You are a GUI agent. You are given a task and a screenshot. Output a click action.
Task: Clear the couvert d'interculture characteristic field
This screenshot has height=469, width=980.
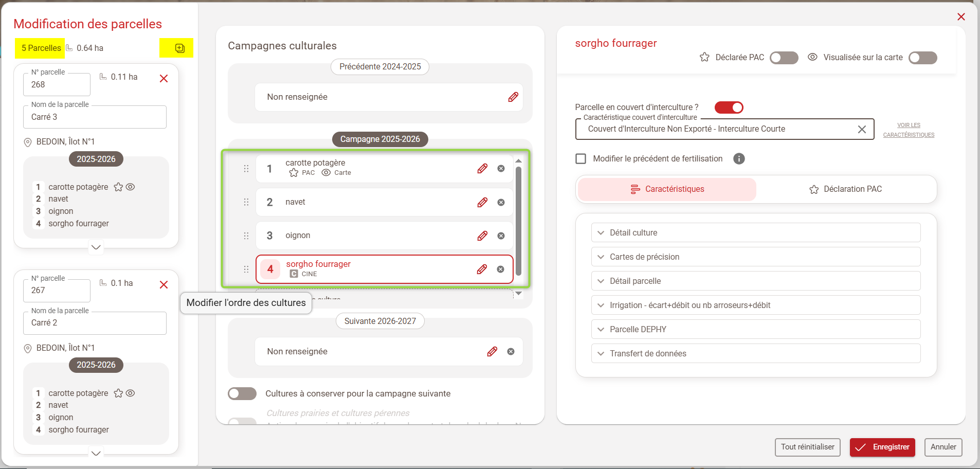pos(862,130)
